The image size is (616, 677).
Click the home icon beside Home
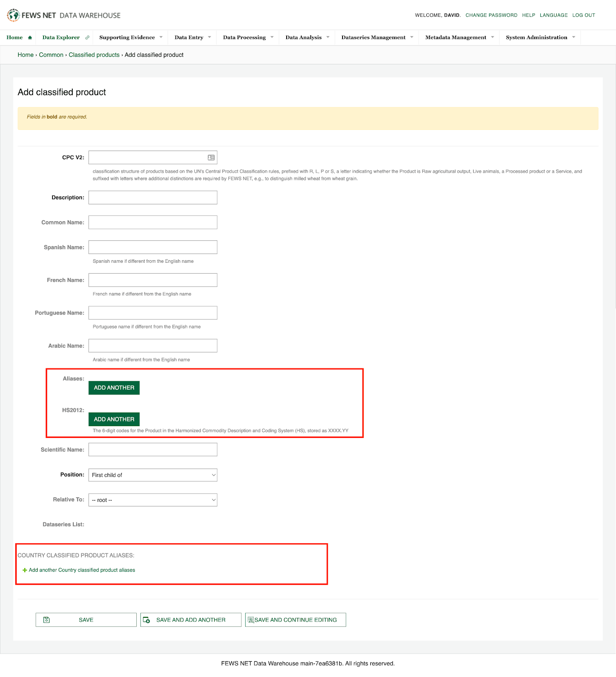coord(30,38)
